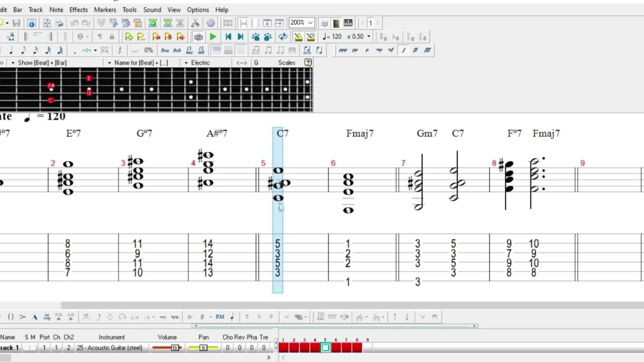Screen dimensions: 644x362
Task: Click the fretboard <--> shift button
Action: [x=242, y=62]
